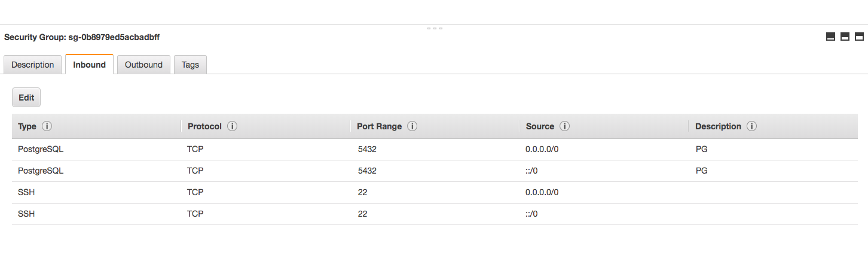Switch to the Description tab
The image size is (868, 267).
[33, 65]
